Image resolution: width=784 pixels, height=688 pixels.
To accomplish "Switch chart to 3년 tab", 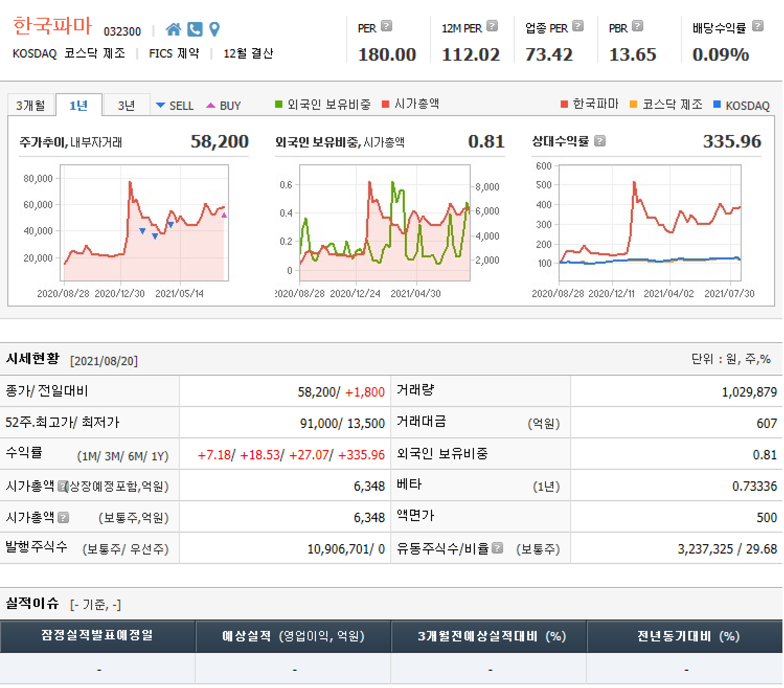I will (127, 105).
